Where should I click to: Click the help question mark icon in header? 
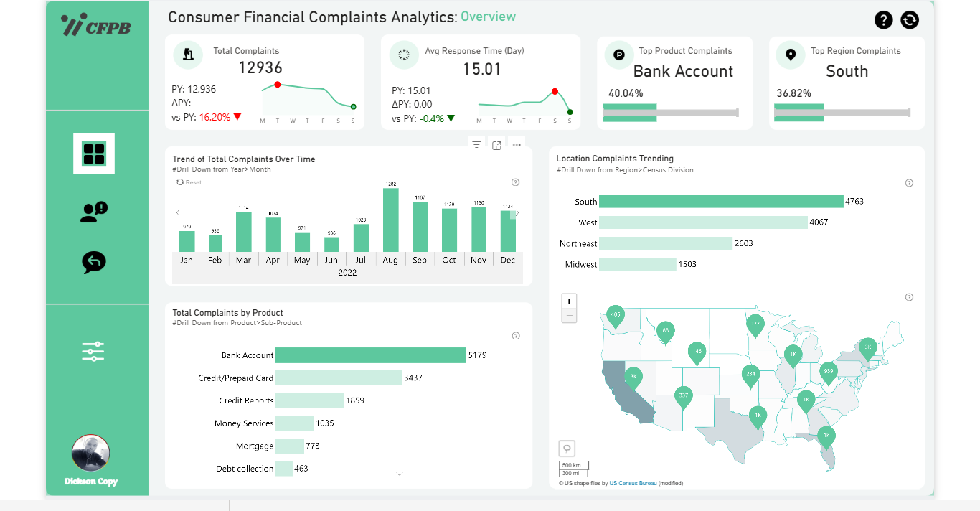pyautogui.click(x=884, y=20)
